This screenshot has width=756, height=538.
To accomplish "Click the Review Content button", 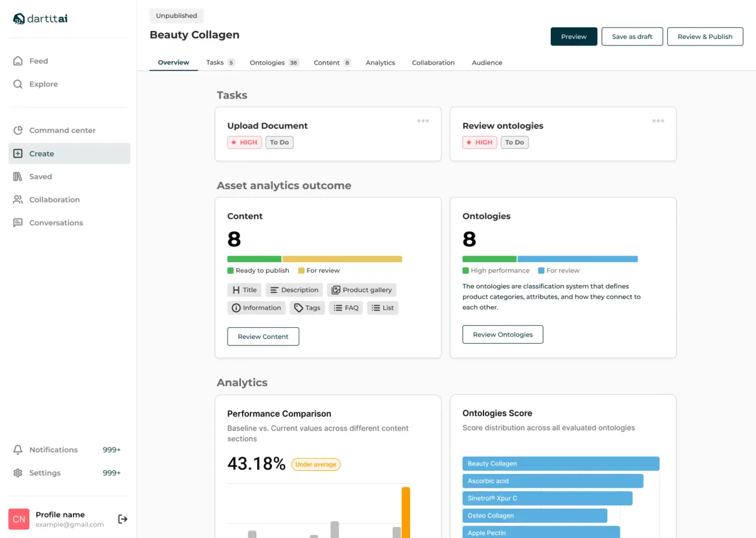I will [263, 337].
